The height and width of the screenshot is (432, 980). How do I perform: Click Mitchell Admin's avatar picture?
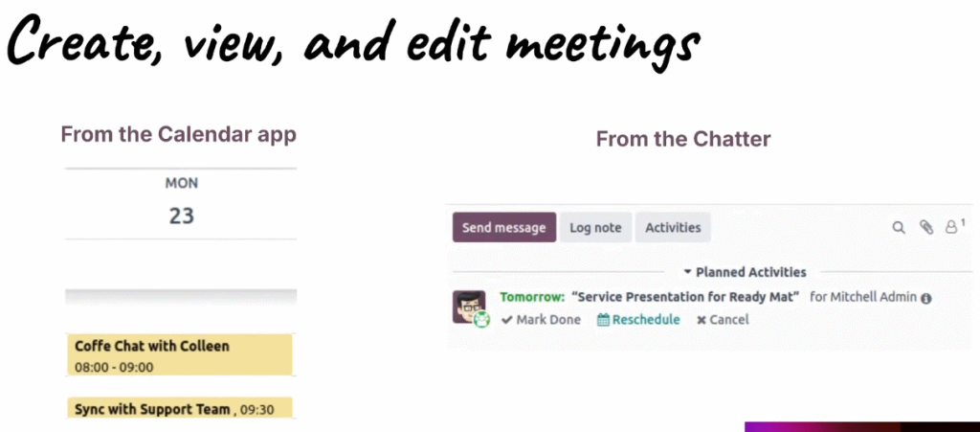coord(469,307)
